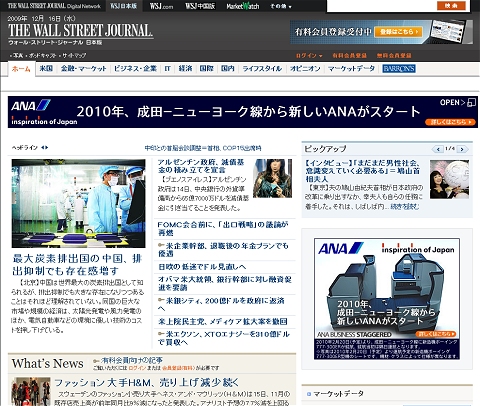Click key icon beside 米エクソン article
The width and height of the screenshot is (480, 406).
pos(161,333)
